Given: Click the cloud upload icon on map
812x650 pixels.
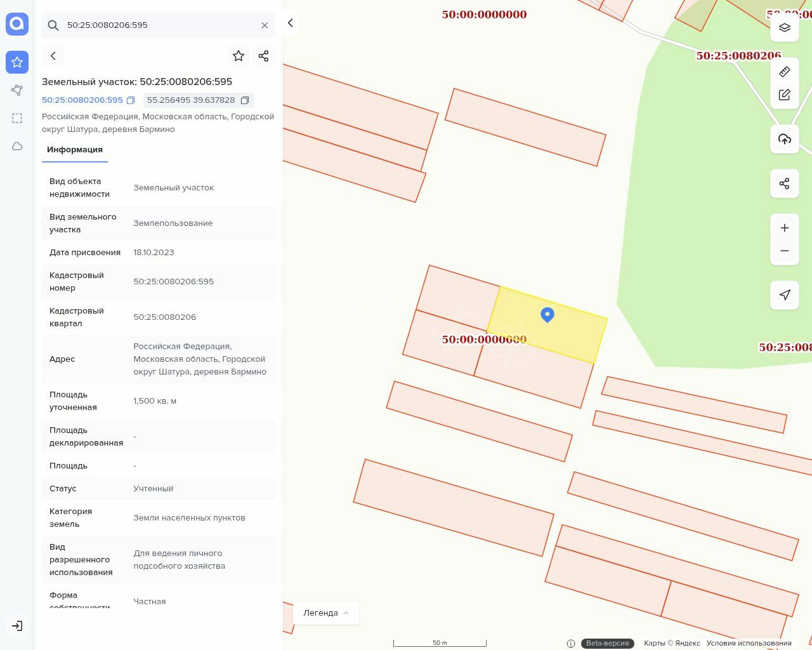Looking at the screenshot, I should (784, 139).
